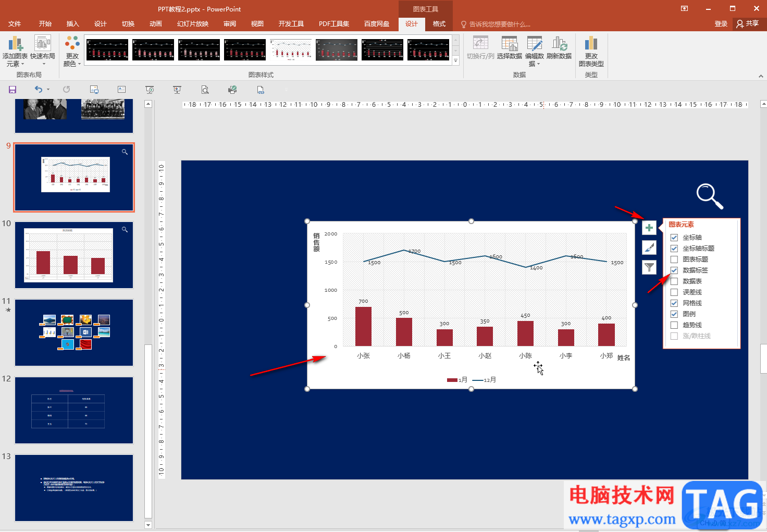Screen dimensions: 767x532
Task: Select the first chart style in the gallery
Action: (107, 50)
